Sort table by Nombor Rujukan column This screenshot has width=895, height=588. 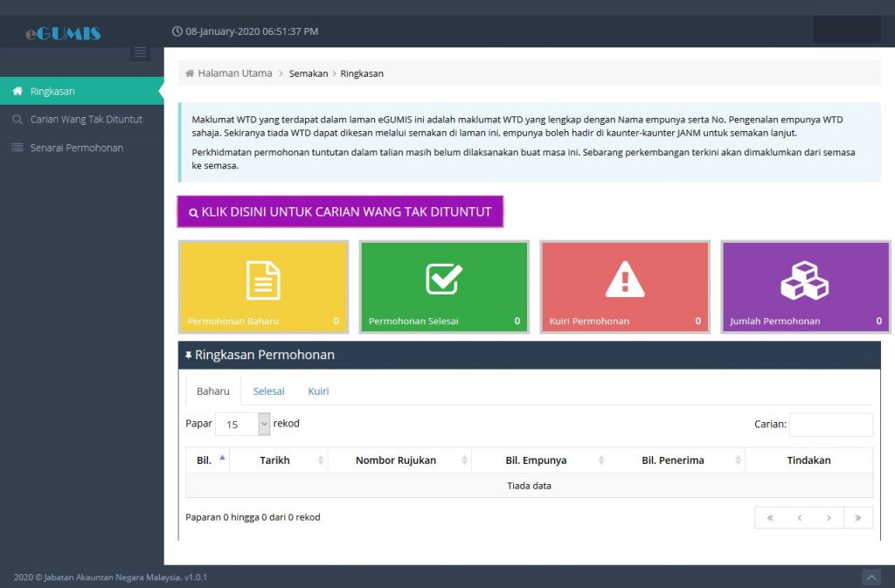(399, 460)
